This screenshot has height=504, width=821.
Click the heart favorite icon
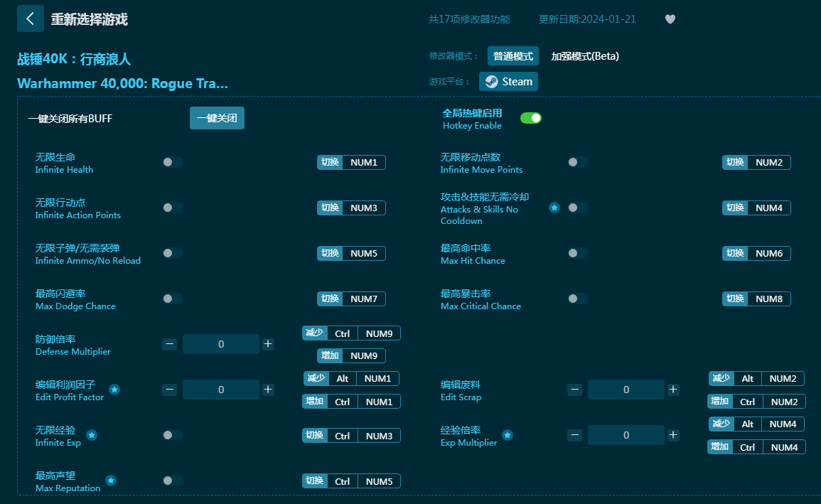[x=670, y=19]
